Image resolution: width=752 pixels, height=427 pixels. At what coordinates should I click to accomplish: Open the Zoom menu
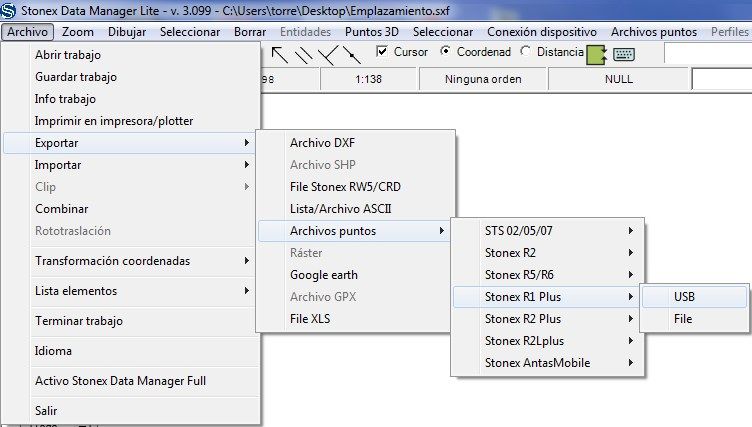click(78, 32)
